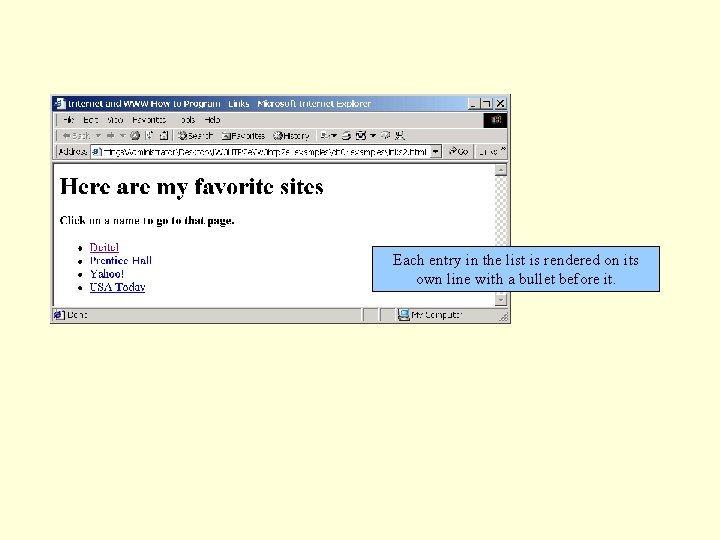
Task: Open the Tools menu
Action: click(x=187, y=120)
